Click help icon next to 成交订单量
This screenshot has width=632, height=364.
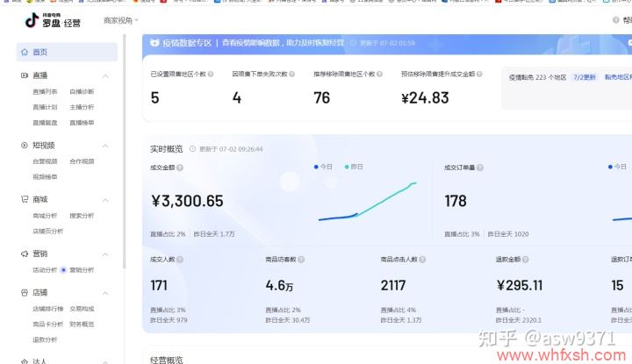479,168
